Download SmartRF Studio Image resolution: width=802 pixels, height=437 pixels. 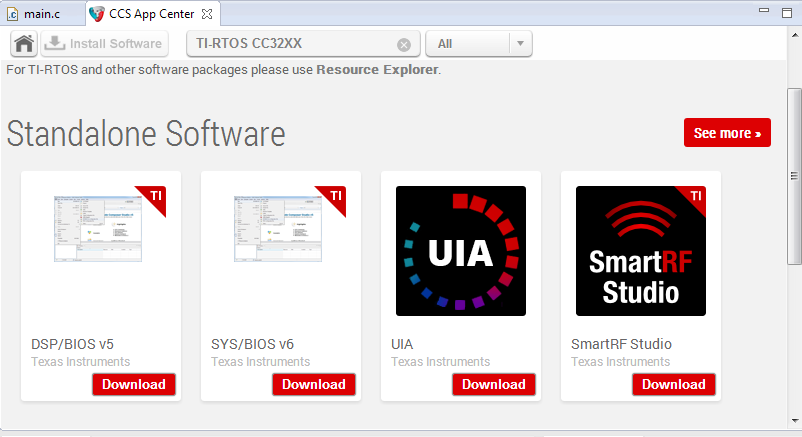674,384
